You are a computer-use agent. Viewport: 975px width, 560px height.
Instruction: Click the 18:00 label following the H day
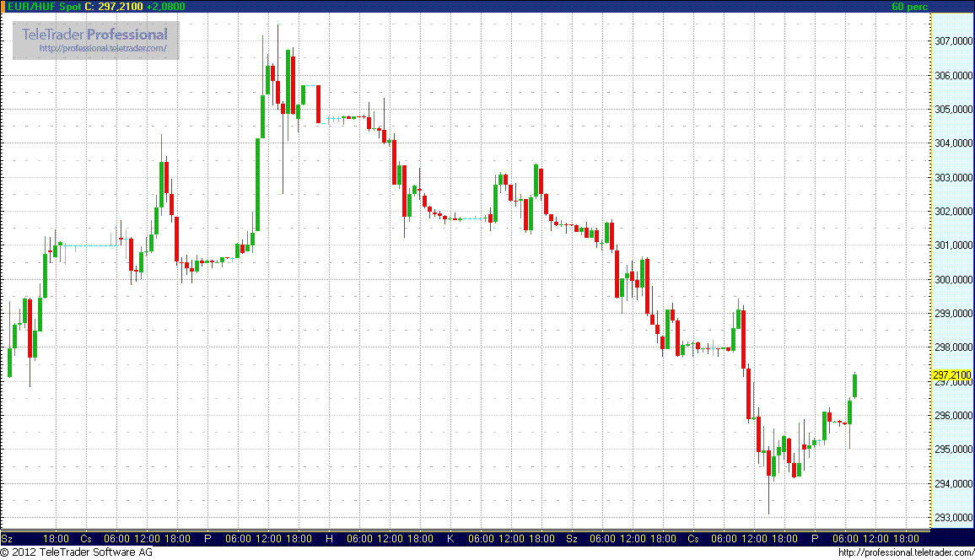[x=420, y=539]
